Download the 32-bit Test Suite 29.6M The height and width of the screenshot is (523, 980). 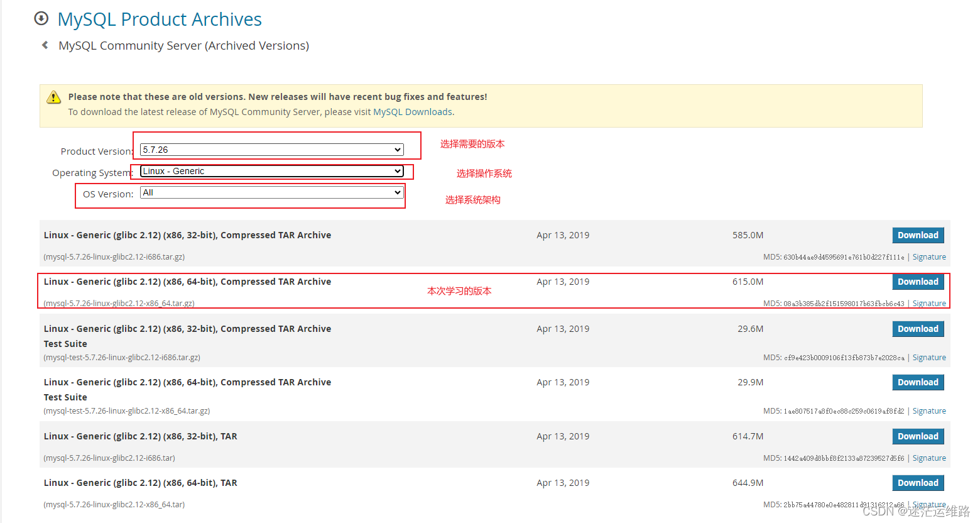[918, 329]
